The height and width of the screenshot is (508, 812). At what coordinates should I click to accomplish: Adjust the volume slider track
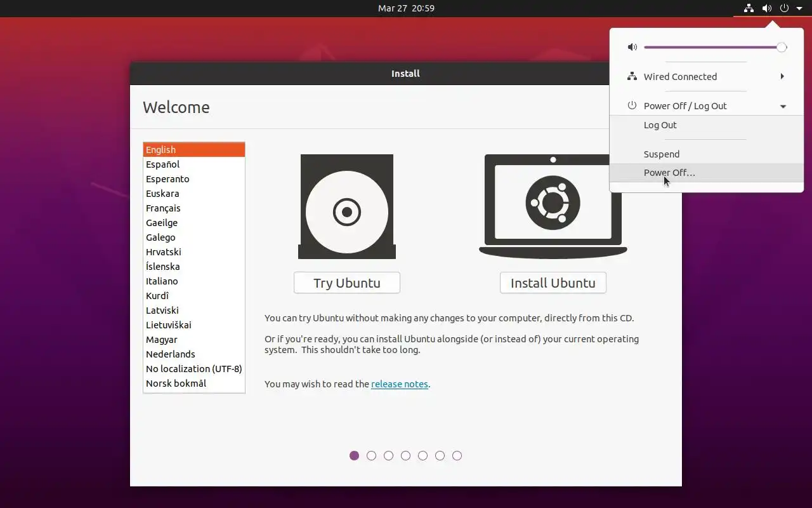pos(715,47)
